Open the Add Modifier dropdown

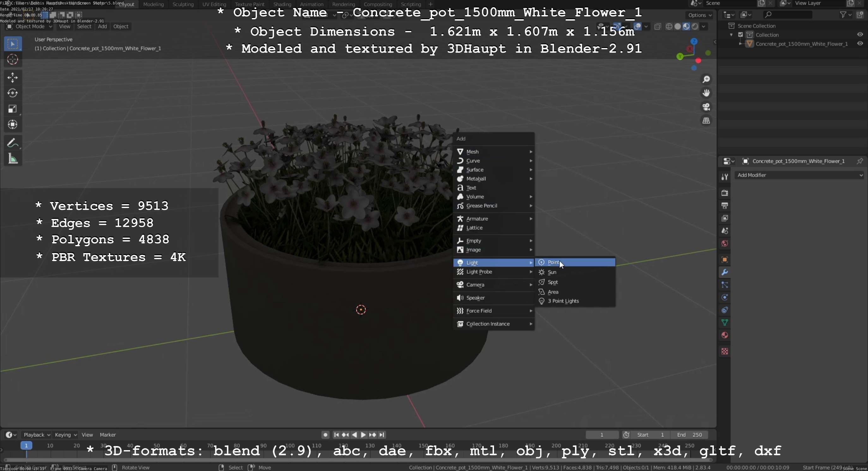[x=799, y=175]
